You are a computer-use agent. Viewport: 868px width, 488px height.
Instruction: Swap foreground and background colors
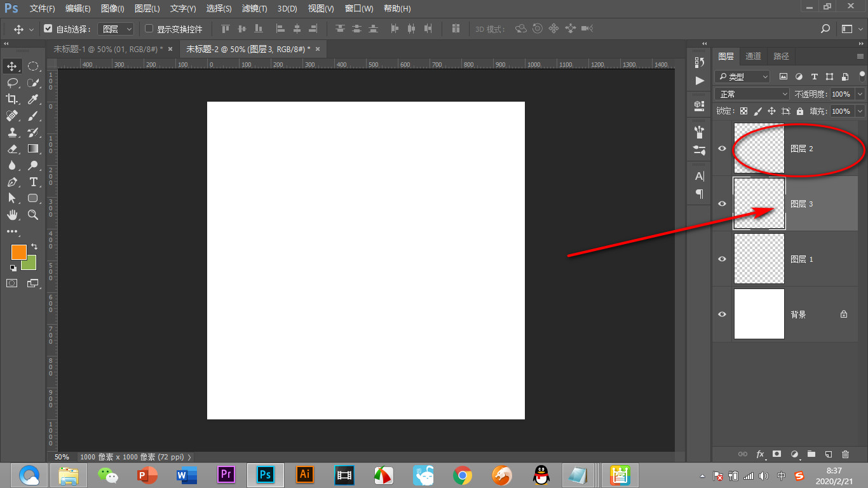click(34, 246)
